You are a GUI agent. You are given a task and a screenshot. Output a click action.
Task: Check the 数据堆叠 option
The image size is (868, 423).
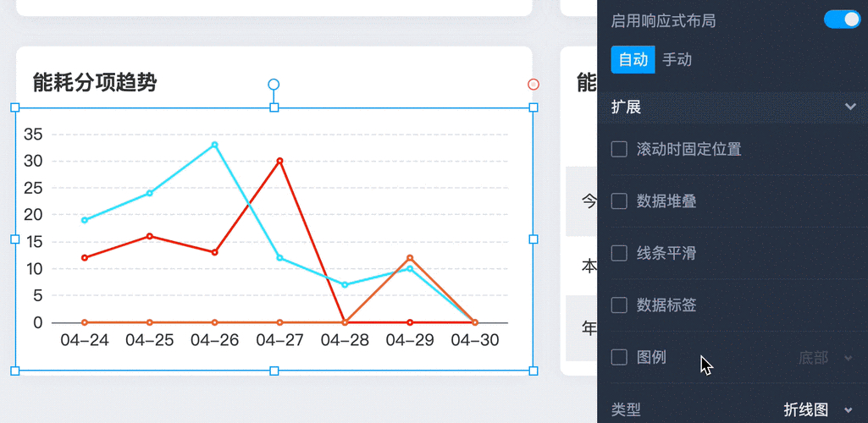click(x=619, y=201)
